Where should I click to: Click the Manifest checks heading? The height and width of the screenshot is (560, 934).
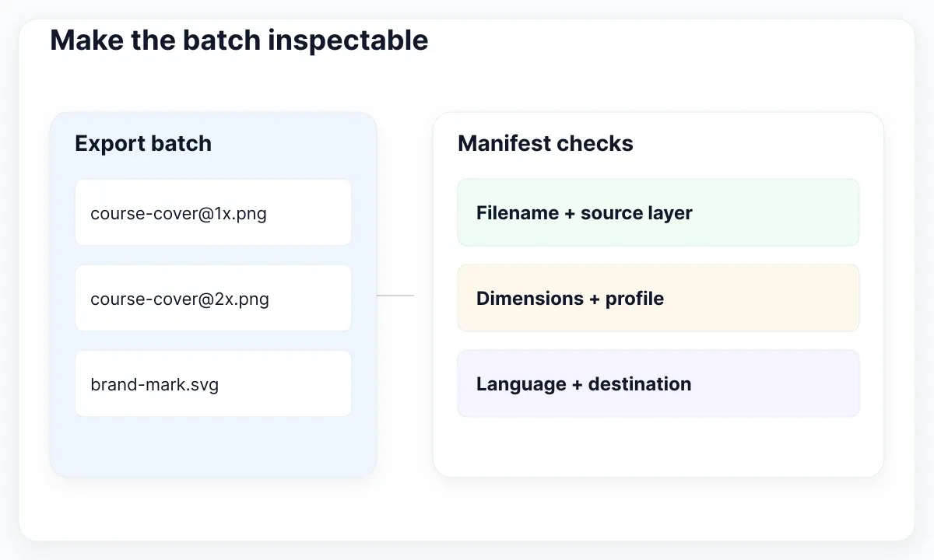point(546,144)
